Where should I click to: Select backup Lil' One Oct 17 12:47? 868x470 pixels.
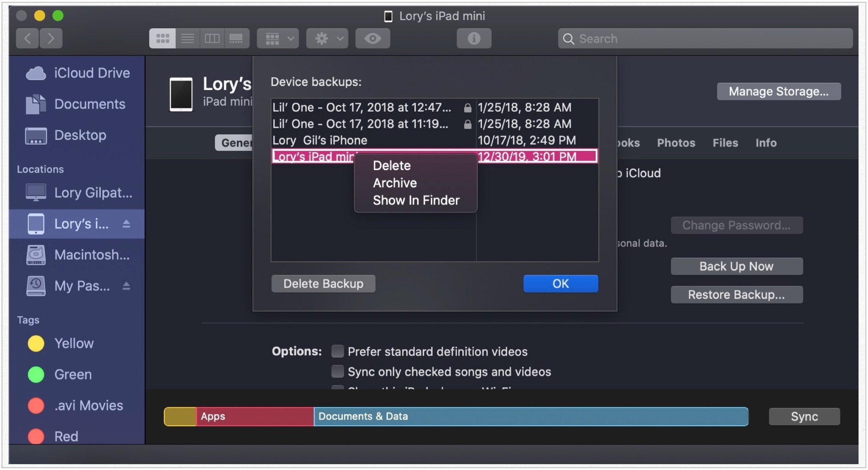(x=435, y=107)
